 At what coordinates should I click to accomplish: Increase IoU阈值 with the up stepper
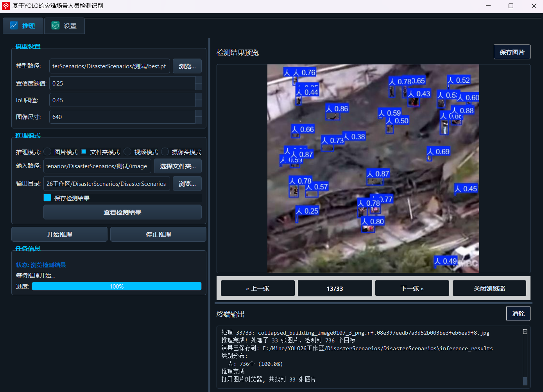pyautogui.click(x=198, y=96)
